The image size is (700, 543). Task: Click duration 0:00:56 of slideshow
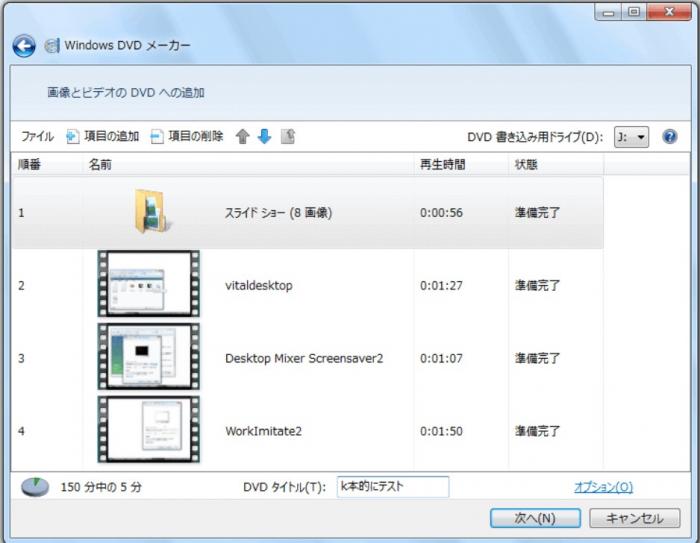click(x=441, y=213)
